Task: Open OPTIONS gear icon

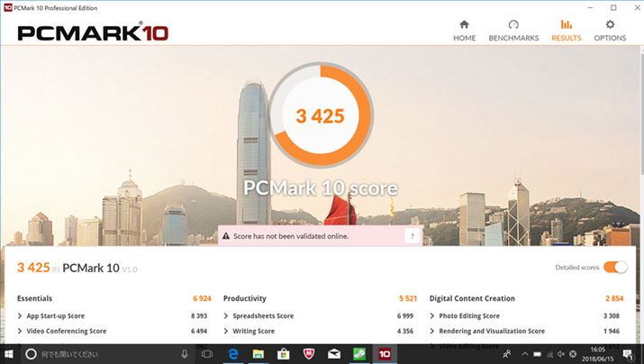Action: coord(610,25)
